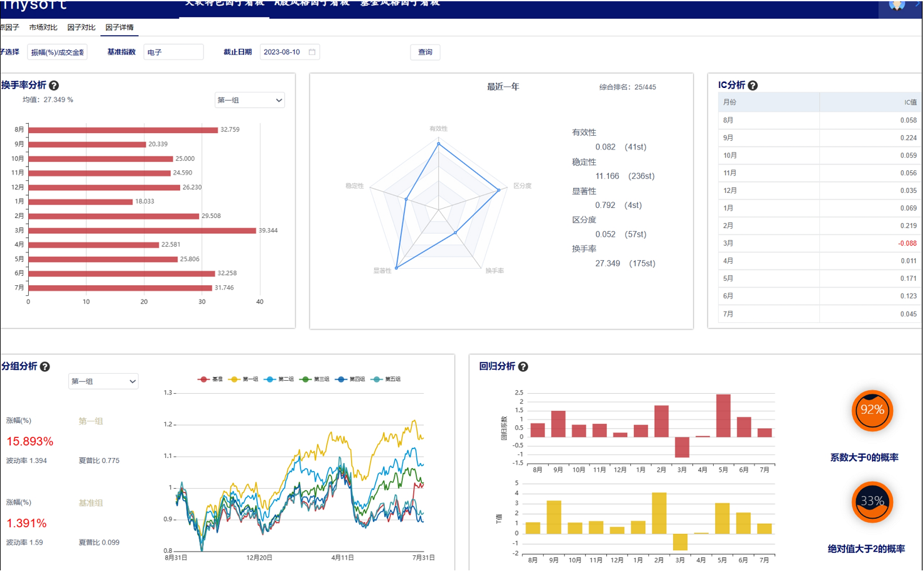Toggle 第一组 series in chart legend
Viewport: 924px width, 571px height.
pos(244,379)
